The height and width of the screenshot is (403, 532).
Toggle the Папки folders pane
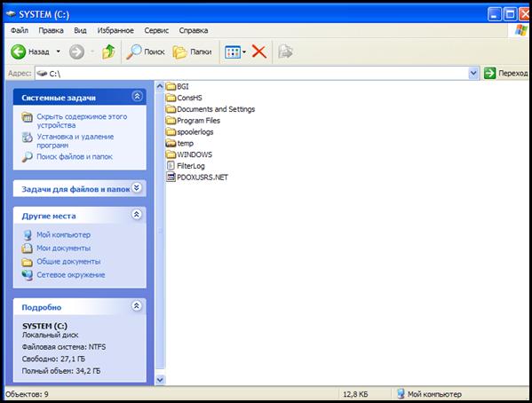click(192, 51)
